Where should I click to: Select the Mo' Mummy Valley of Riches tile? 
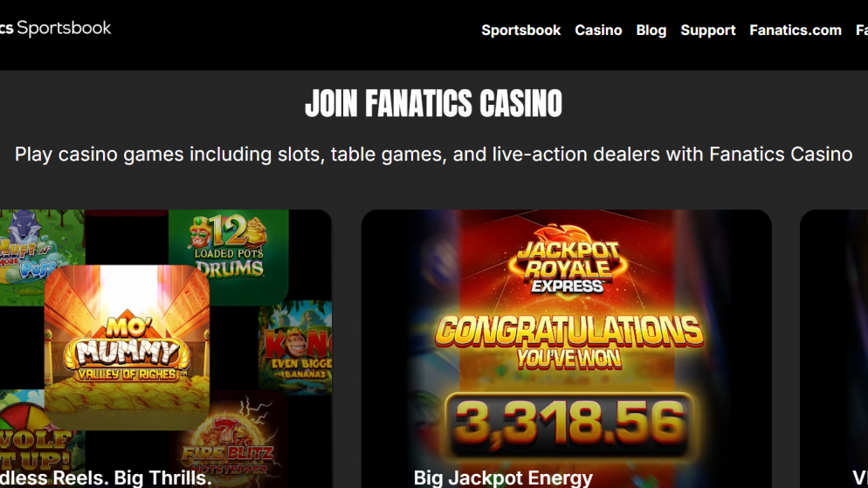127,347
